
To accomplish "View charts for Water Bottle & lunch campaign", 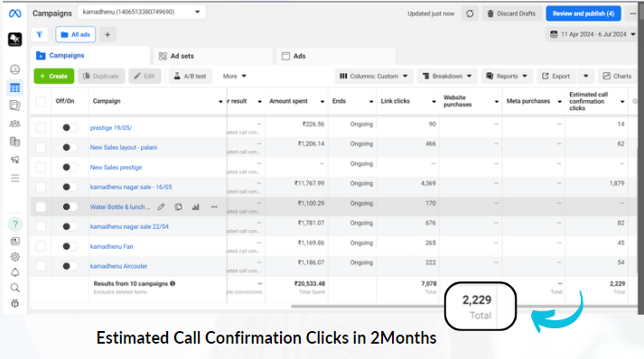I will click(196, 207).
